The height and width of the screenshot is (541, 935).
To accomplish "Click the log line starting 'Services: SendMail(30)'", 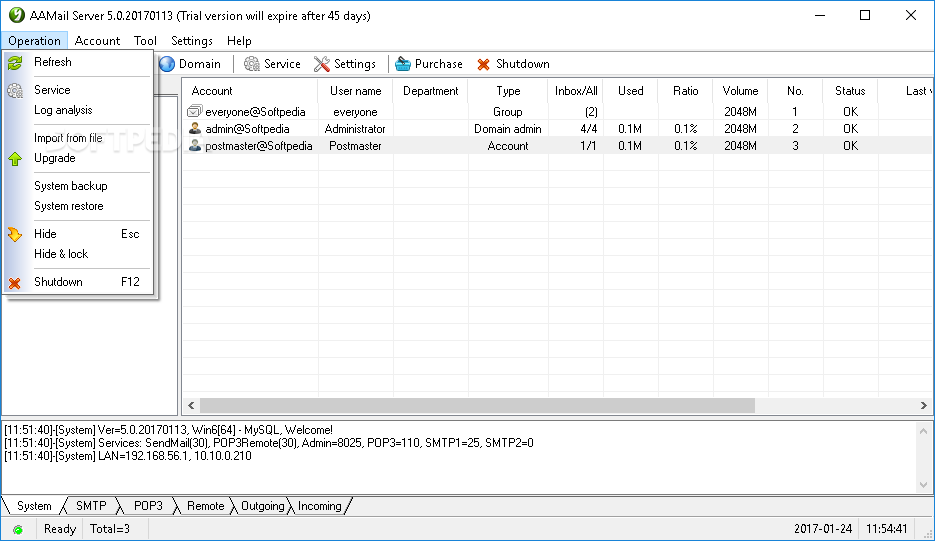I will pos(269,443).
